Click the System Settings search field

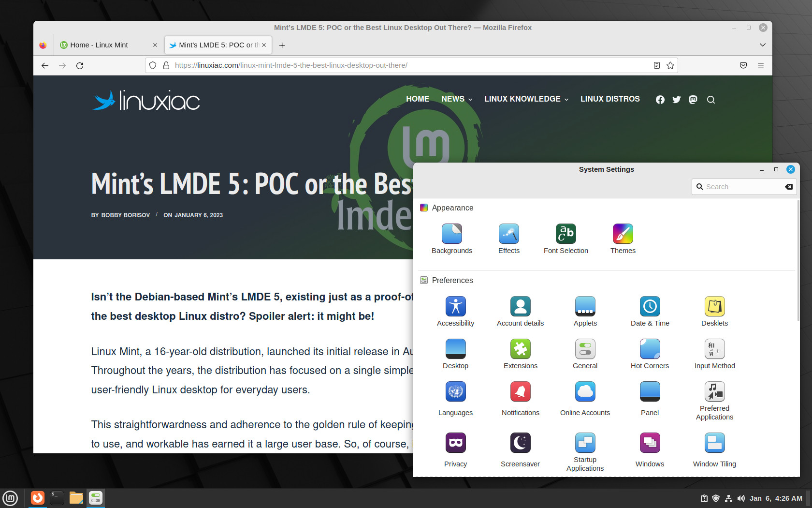click(744, 187)
